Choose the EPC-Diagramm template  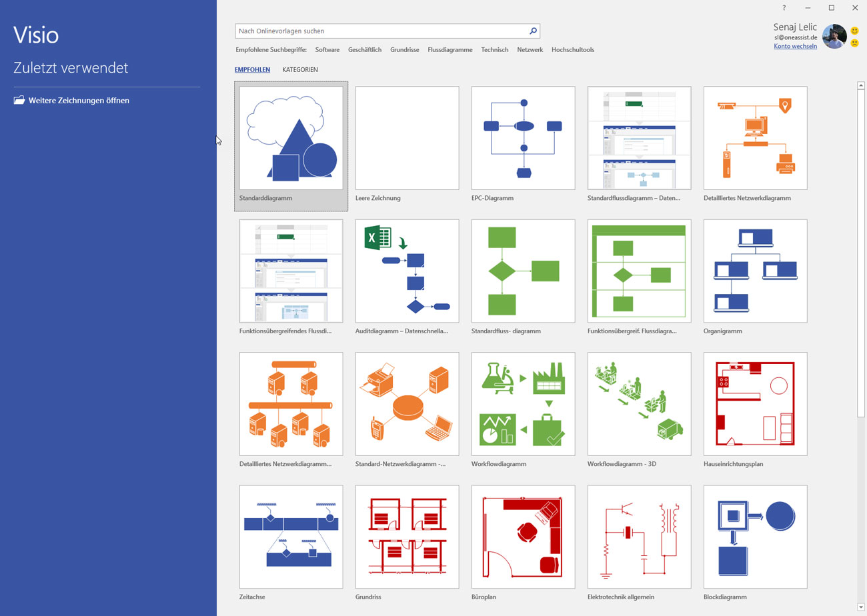(x=524, y=138)
